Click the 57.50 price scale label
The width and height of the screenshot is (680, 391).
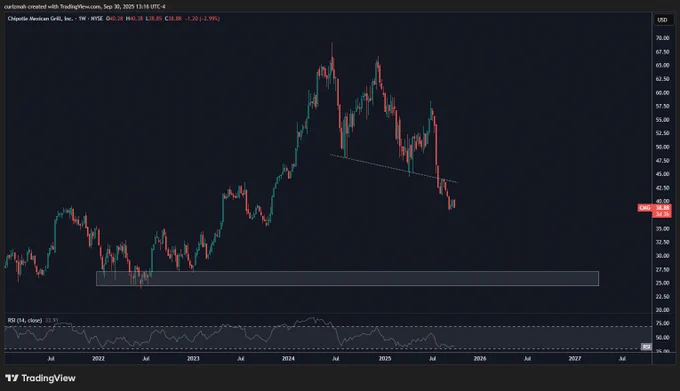coord(662,106)
